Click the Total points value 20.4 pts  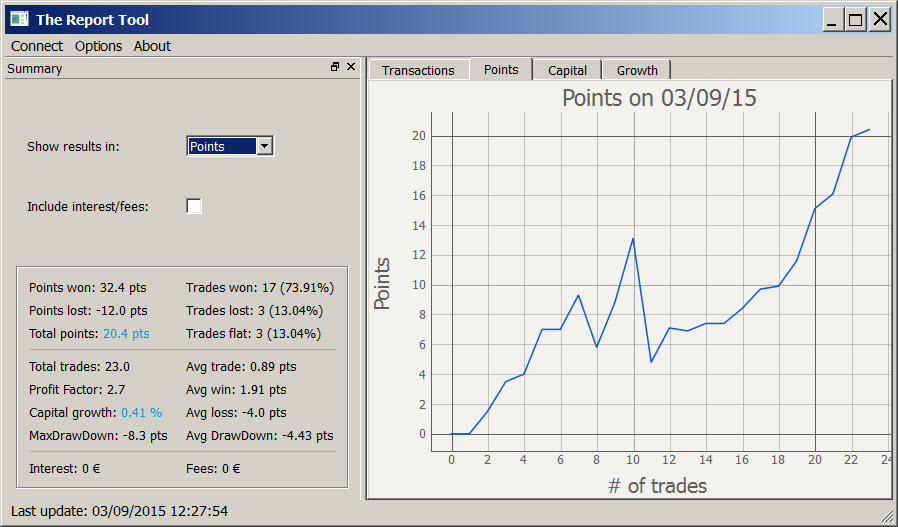(126, 333)
